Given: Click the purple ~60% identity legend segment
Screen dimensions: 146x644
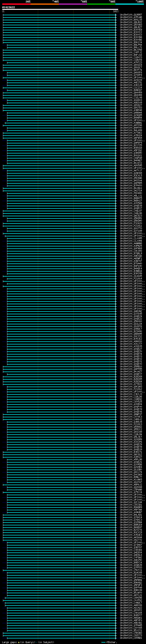Looking at the screenshot, I should (x=73, y=4).
